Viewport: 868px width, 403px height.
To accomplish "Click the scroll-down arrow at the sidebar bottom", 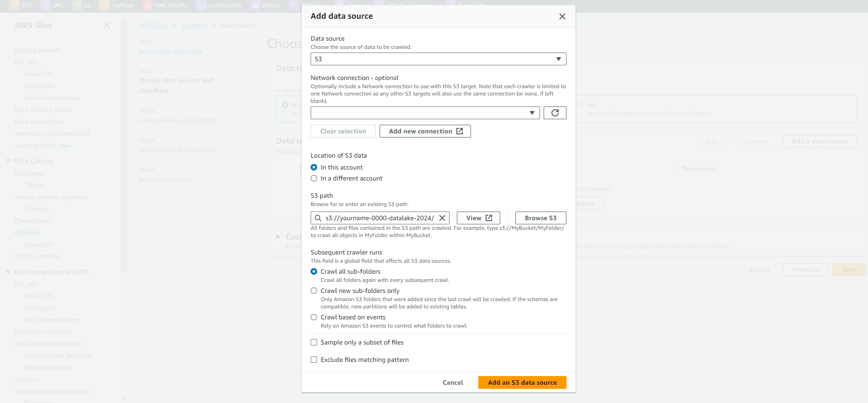I will 124,399.
